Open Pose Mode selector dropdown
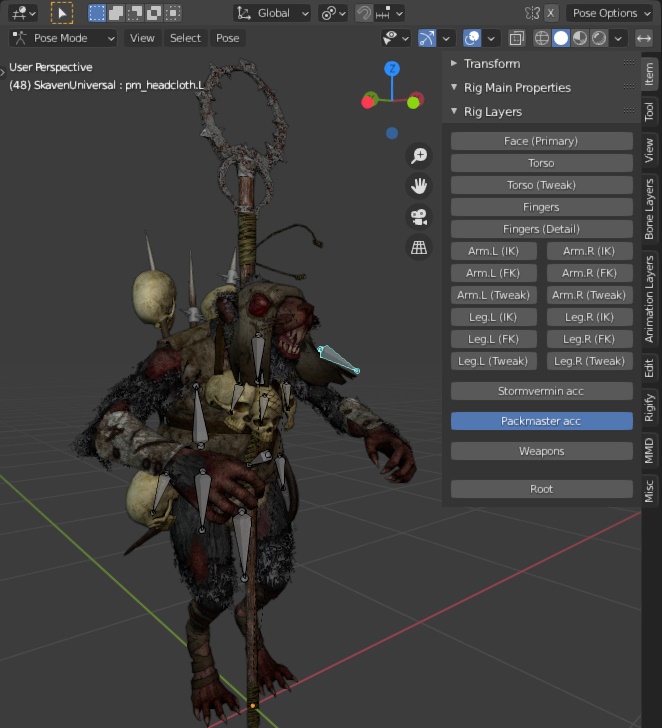Viewport: 662px width, 728px height. [63, 38]
